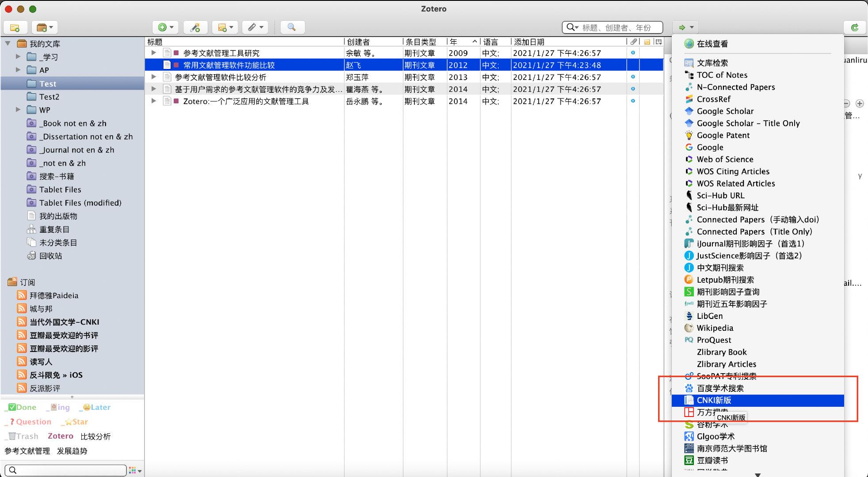Sort by 年 column header

coord(464,42)
